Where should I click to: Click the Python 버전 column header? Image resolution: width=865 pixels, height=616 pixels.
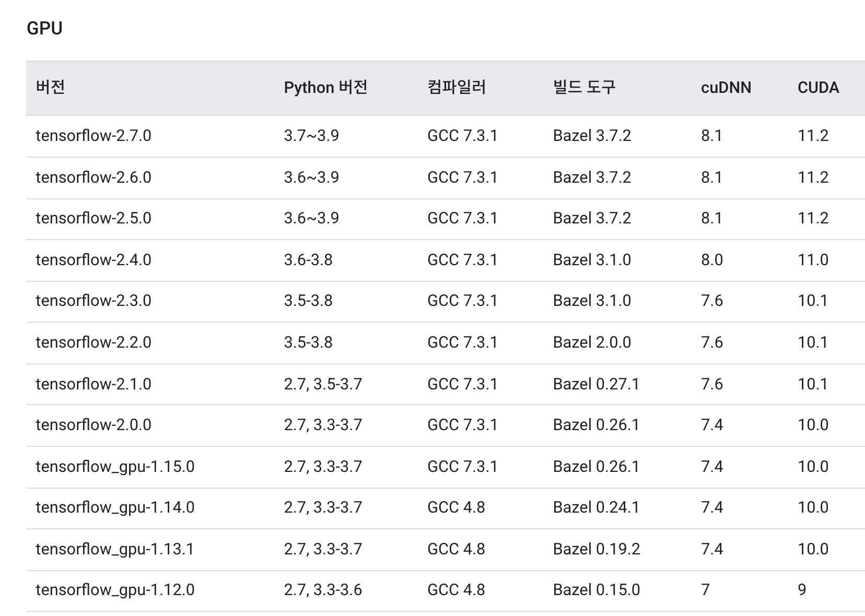[325, 87]
